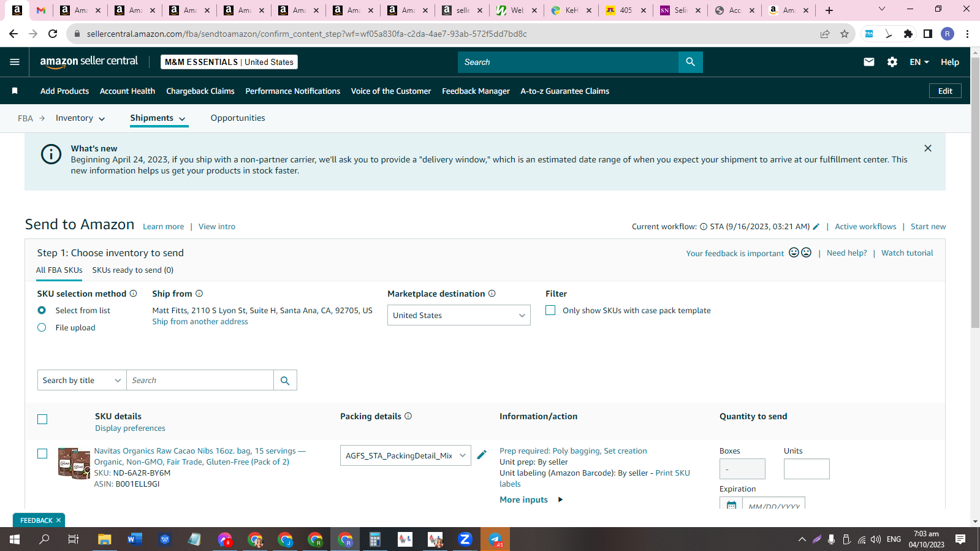Open Feedback Manager in the navigation bar

tap(476, 91)
